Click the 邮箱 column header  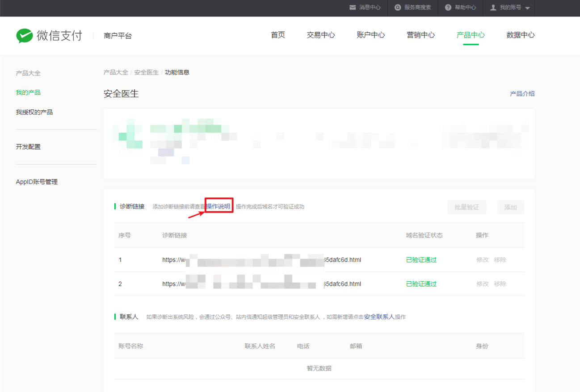[356, 346]
